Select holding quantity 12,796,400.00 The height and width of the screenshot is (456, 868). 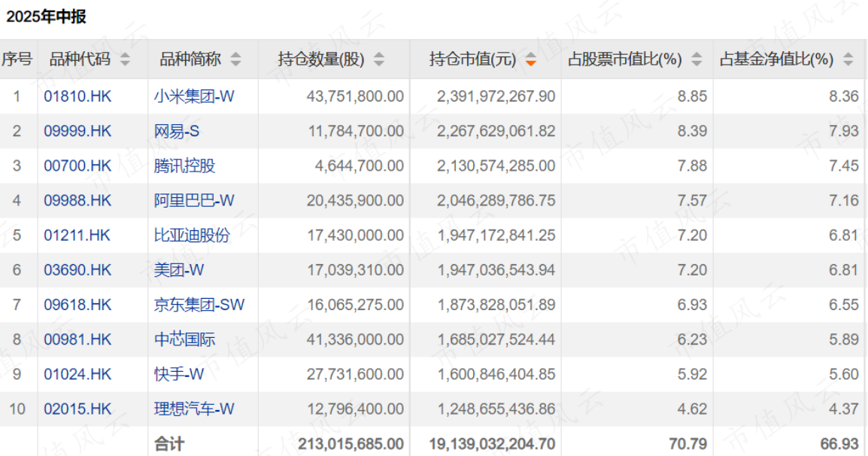[x=355, y=409]
